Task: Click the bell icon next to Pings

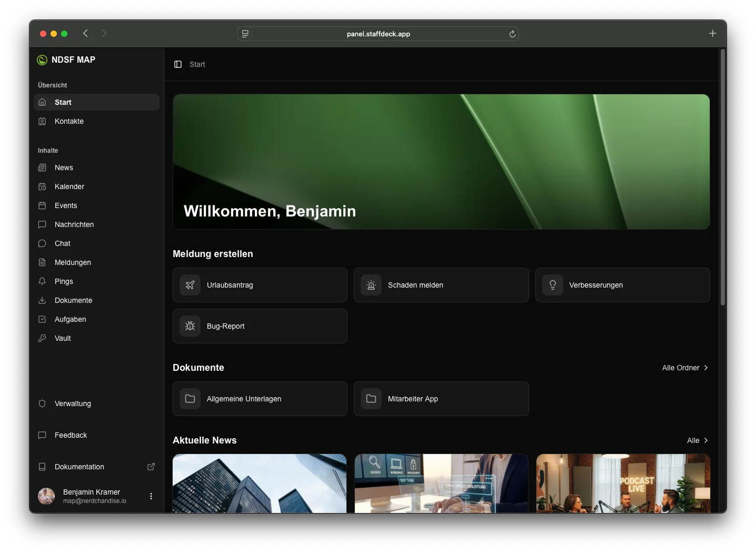Action: click(x=42, y=281)
